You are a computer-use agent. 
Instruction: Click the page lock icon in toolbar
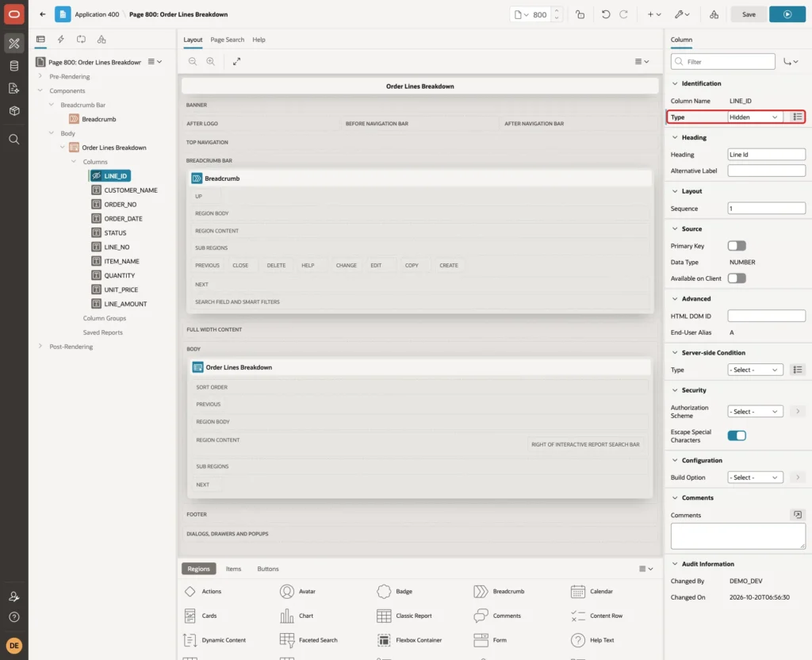point(580,14)
